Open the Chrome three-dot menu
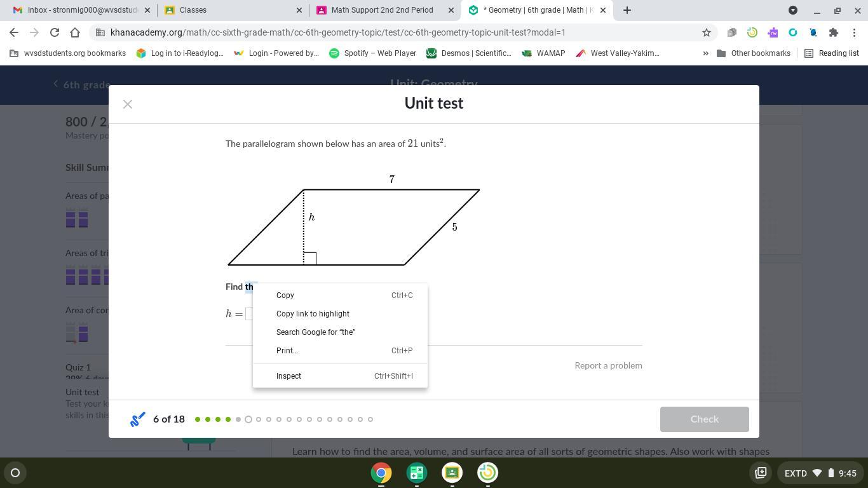This screenshot has height=488, width=868. tap(854, 32)
